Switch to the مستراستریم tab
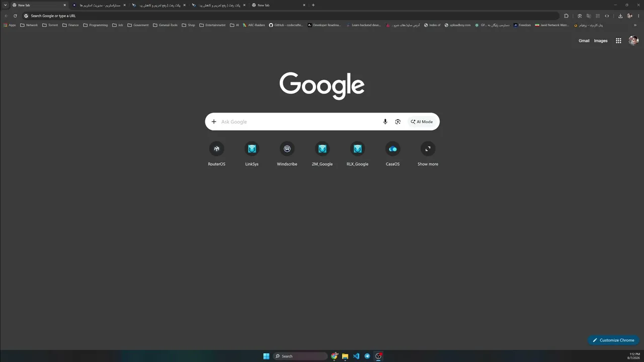Image resolution: width=644 pixels, height=362 pixels. (99, 5)
